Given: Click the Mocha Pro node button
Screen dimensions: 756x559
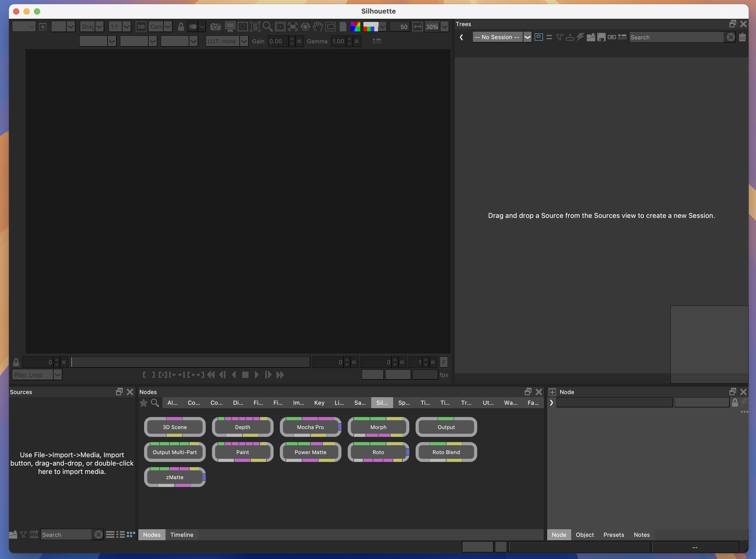Looking at the screenshot, I should (x=310, y=427).
